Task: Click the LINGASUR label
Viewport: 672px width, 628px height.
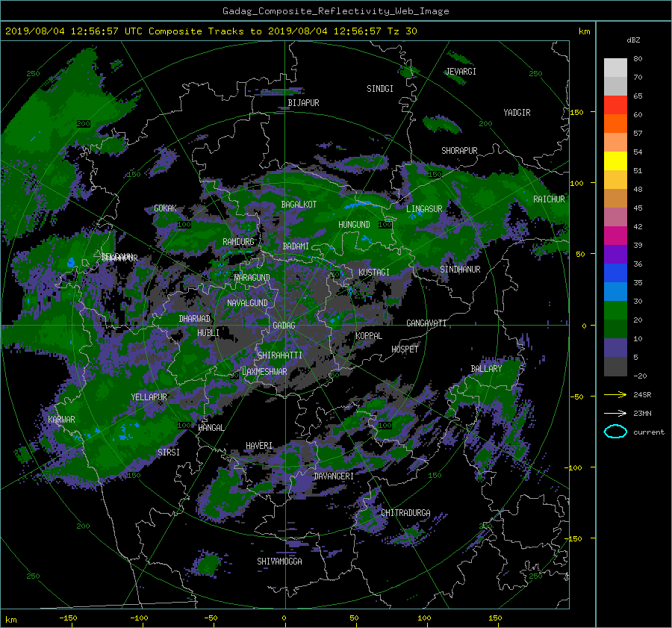Action: tap(424, 209)
